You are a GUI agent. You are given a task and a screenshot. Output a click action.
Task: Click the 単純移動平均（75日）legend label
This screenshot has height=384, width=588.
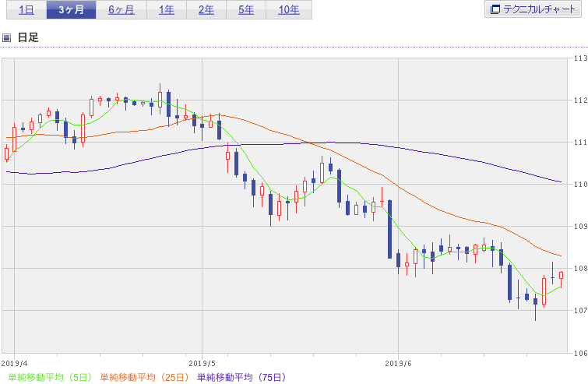[242, 377]
